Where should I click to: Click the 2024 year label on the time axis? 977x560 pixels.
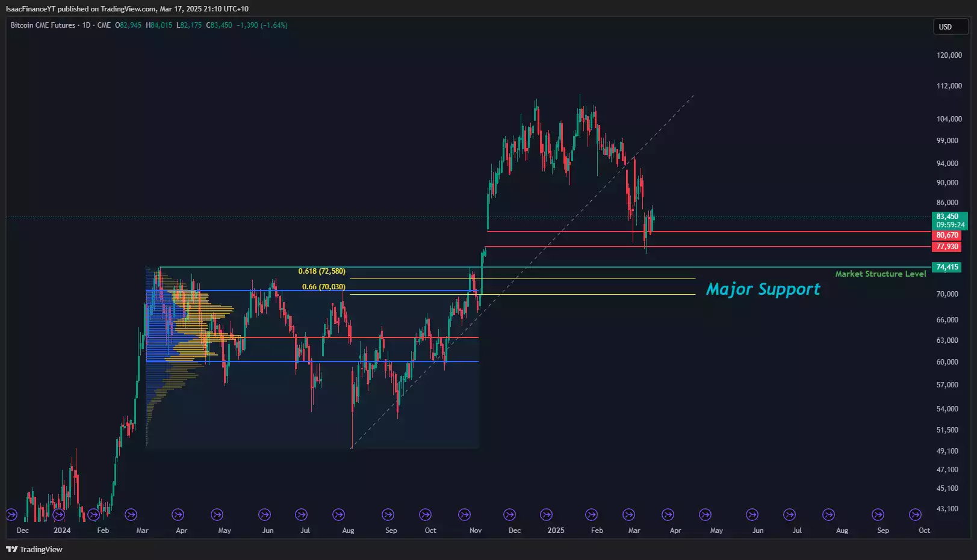[x=63, y=530]
